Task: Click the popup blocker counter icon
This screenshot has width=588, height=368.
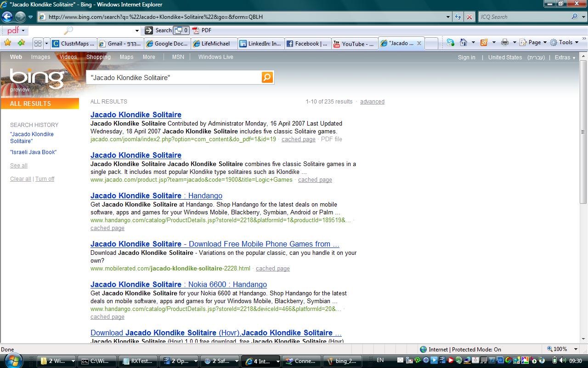Action: pos(181,30)
